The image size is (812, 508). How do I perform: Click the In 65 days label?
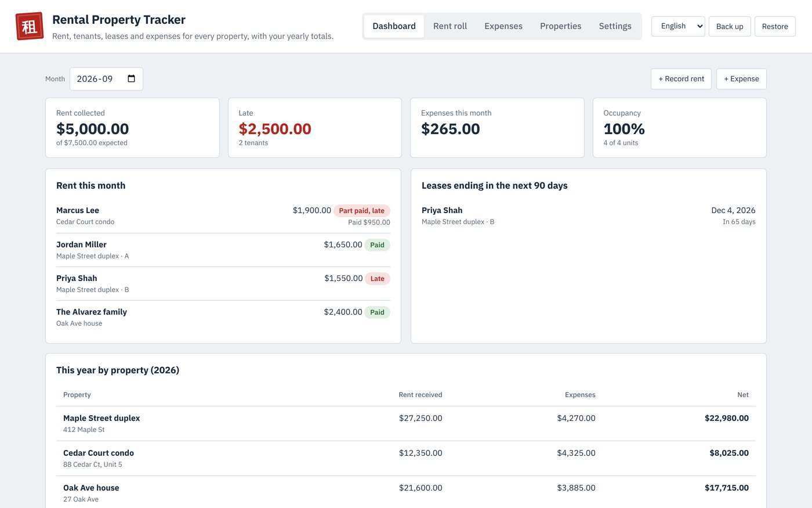point(739,222)
